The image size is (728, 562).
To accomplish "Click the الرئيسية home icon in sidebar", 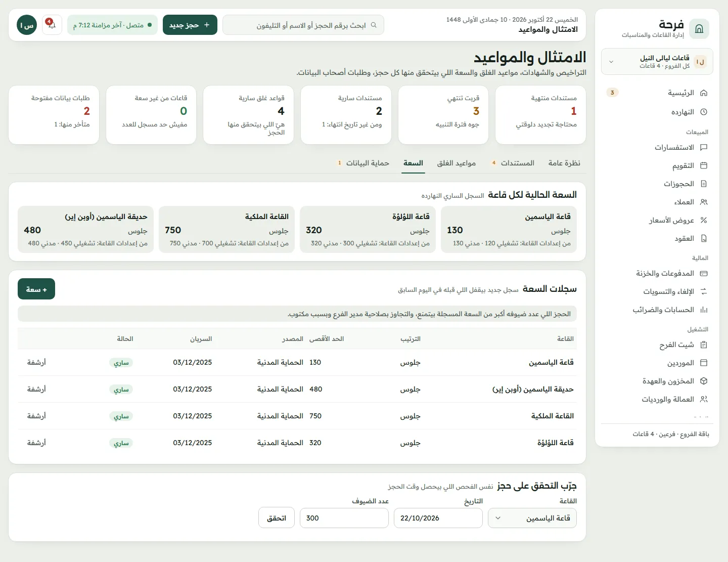I will (704, 93).
